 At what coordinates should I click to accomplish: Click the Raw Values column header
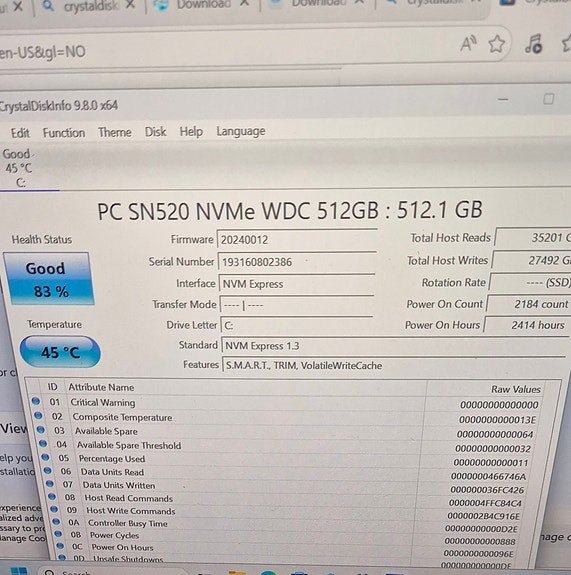point(516,389)
